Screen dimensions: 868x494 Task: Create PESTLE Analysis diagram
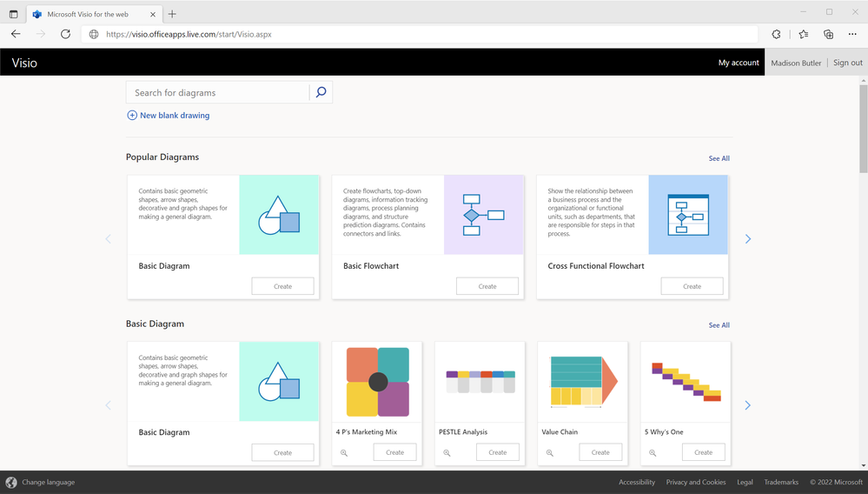click(498, 452)
